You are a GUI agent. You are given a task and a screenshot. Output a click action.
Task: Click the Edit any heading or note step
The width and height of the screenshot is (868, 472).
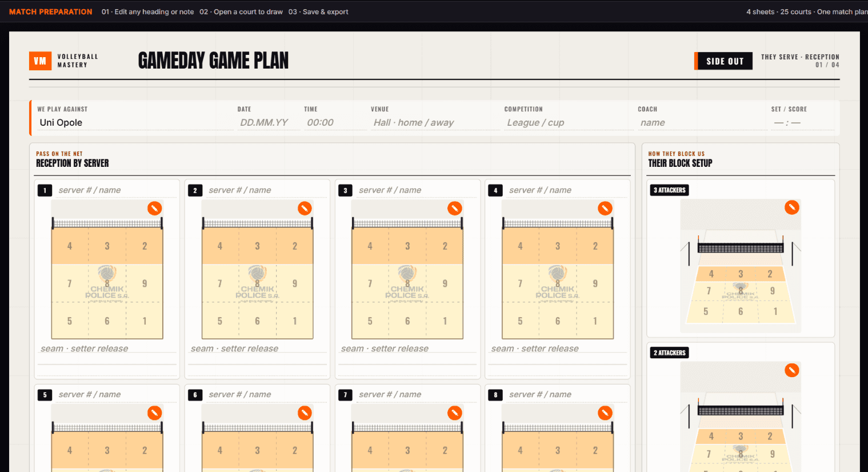tap(148, 11)
